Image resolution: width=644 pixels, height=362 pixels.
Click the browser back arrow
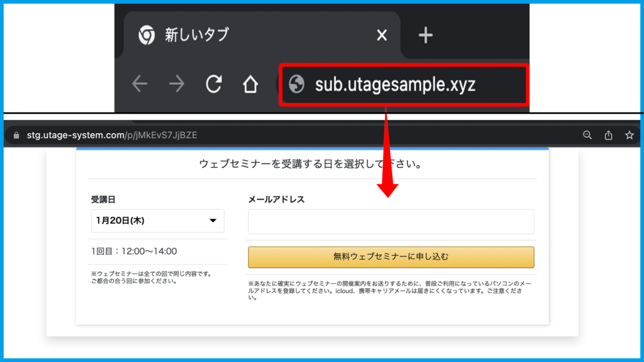tap(140, 84)
